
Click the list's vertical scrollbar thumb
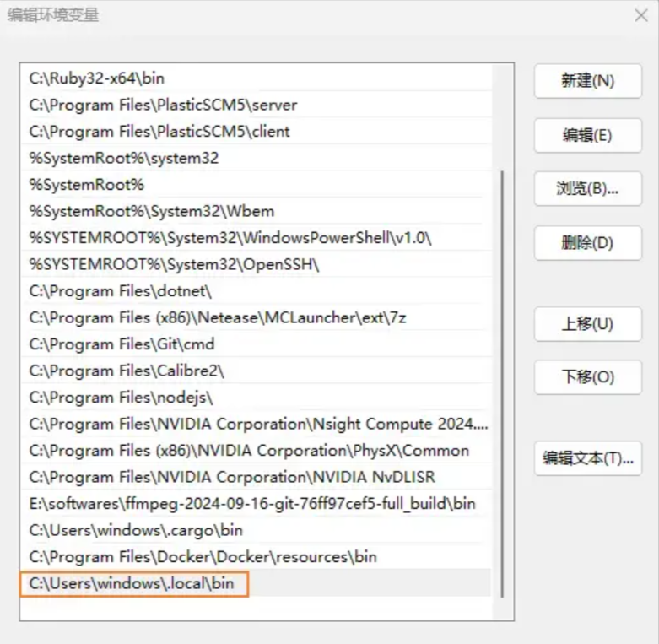502,383
